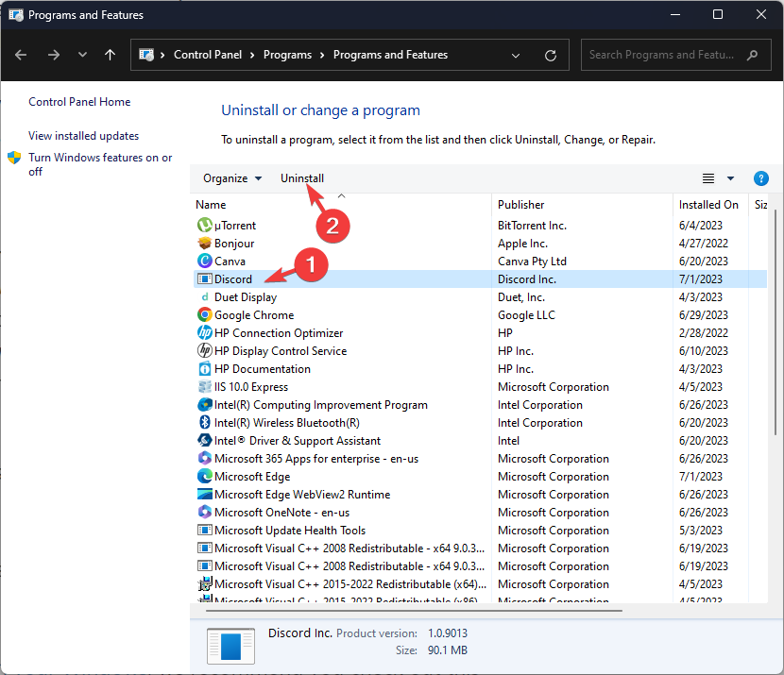Screen dimensions: 784x675
Task: Click product version 1.0.9013 value
Action: click(448, 633)
